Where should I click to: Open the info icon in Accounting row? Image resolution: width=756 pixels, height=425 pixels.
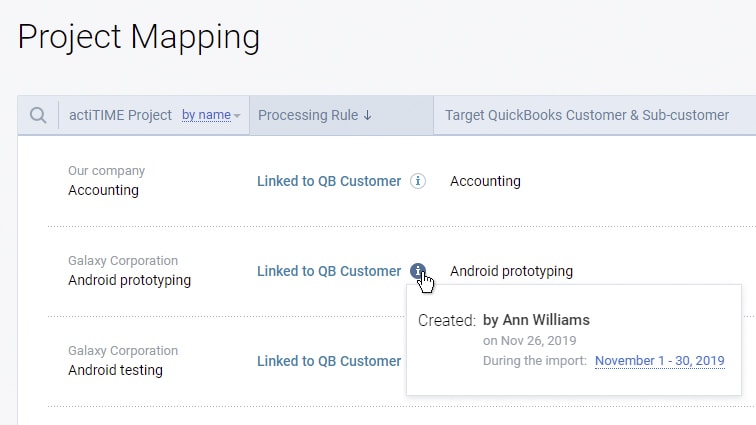pyautogui.click(x=418, y=181)
